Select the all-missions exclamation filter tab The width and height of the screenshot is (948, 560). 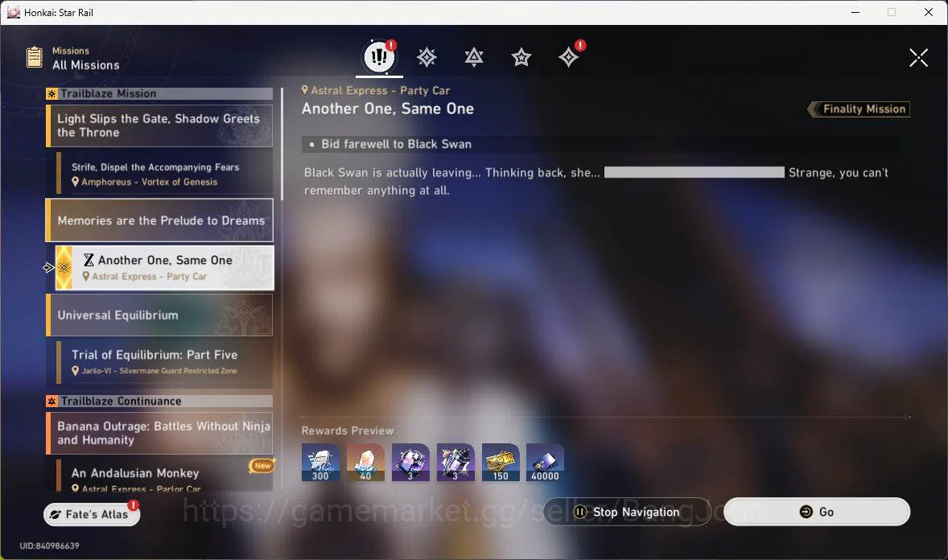(379, 57)
